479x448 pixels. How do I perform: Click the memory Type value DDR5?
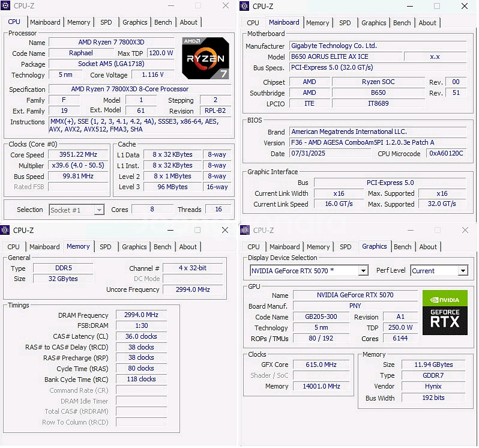[63, 268]
